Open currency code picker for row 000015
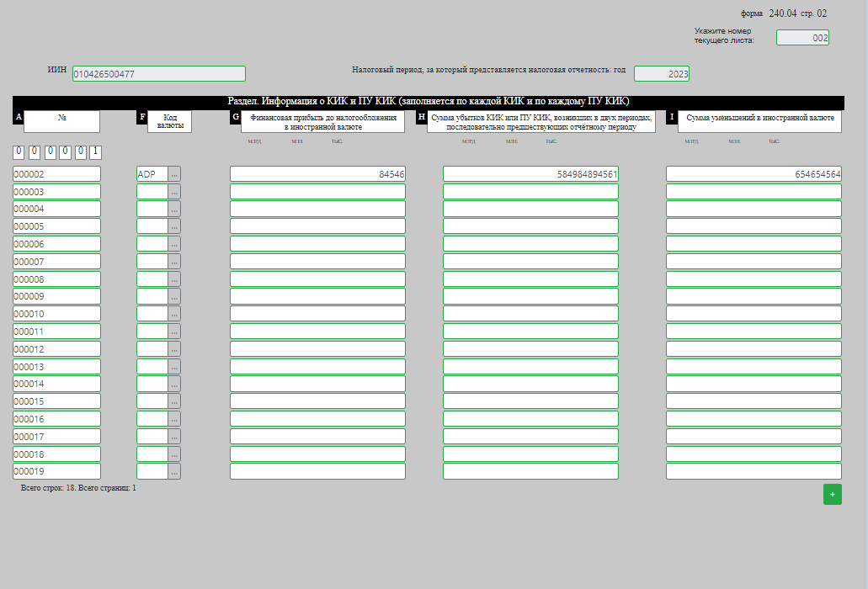 173,401
